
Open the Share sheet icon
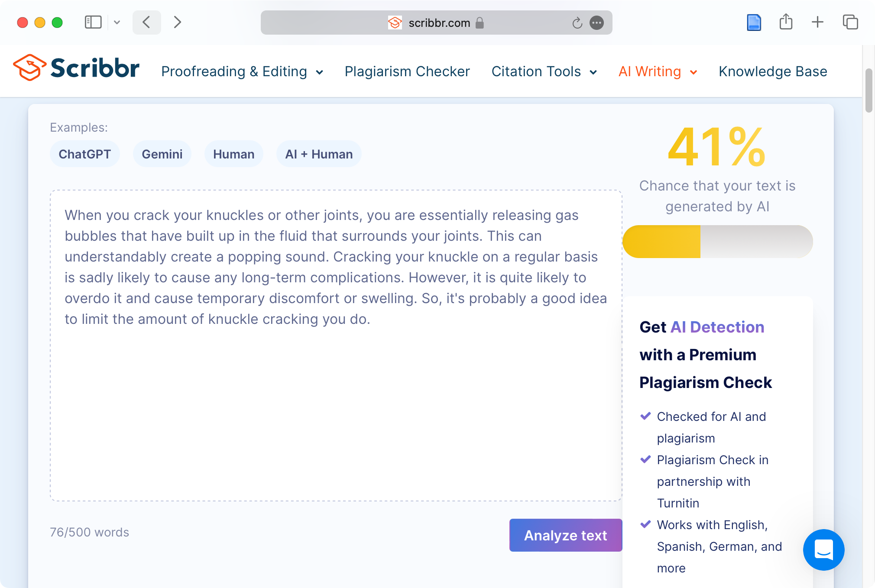pos(786,22)
